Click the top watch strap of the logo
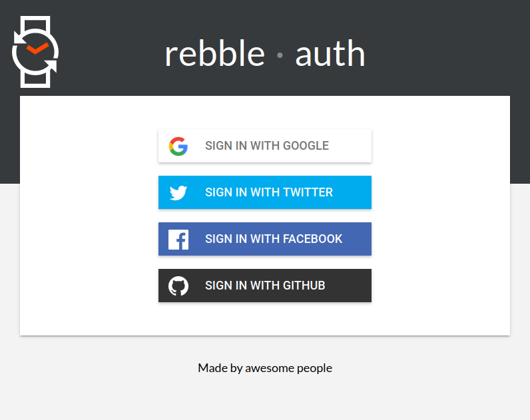Screen dimensions: 530x420 (35, 24)
